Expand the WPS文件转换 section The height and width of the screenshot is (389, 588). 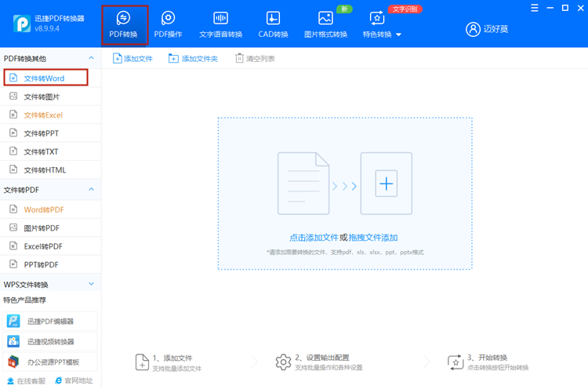(x=91, y=284)
